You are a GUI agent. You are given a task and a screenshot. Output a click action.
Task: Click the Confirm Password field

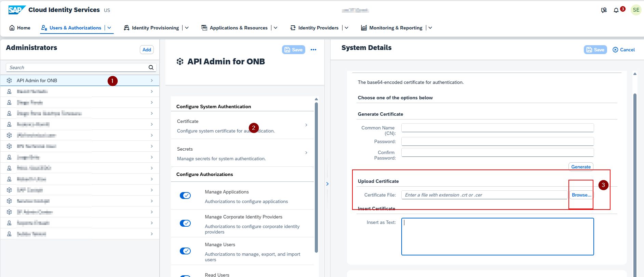coord(497,152)
